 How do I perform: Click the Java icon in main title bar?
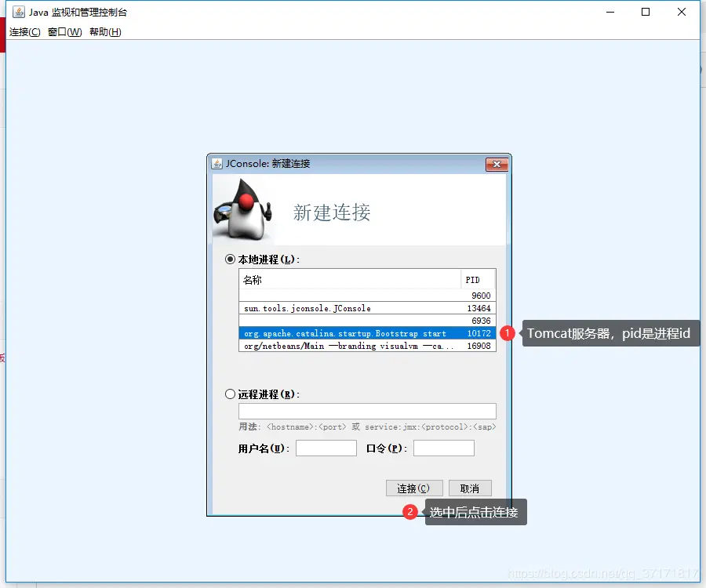(19, 12)
